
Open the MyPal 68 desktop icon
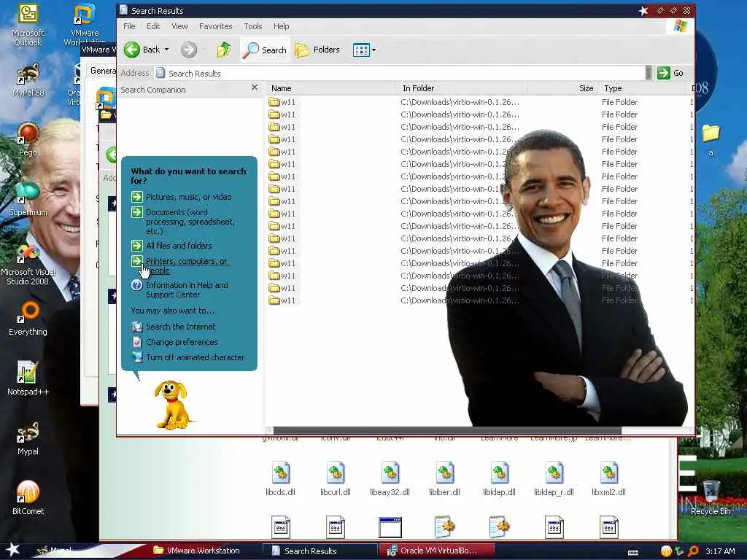28,80
